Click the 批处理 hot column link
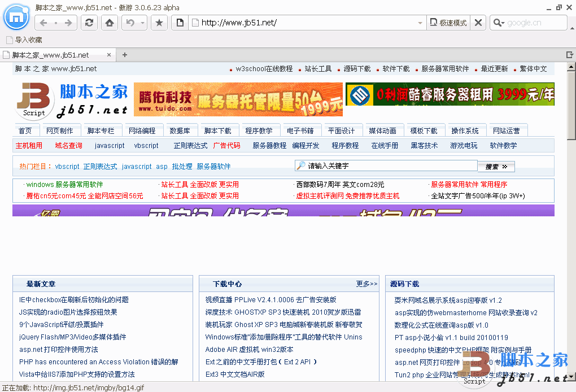This screenshot has width=576, height=392. [x=182, y=167]
